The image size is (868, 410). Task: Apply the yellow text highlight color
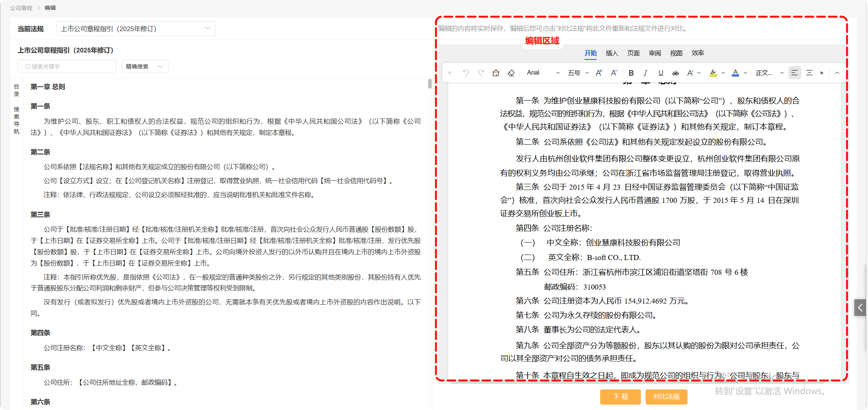tap(713, 73)
